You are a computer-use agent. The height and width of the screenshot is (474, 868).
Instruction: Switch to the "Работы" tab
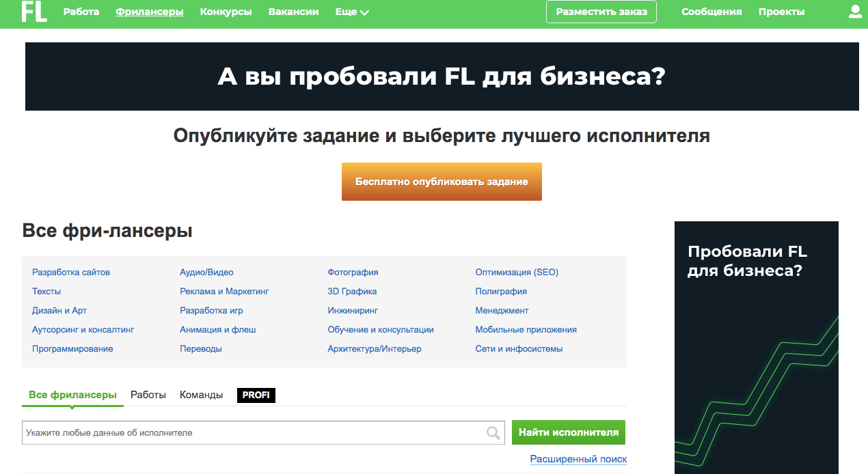(x=148, y=394)
